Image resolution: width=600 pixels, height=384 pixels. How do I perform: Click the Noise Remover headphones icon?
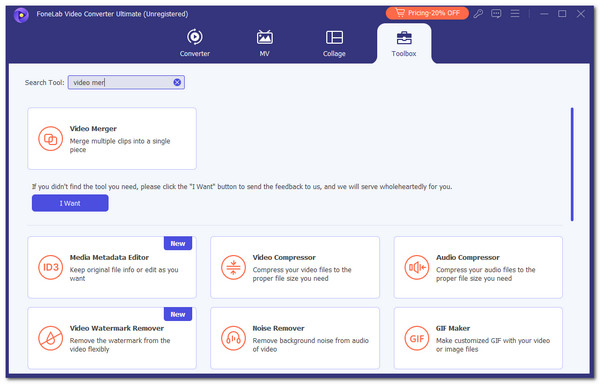tap(233, 338)
